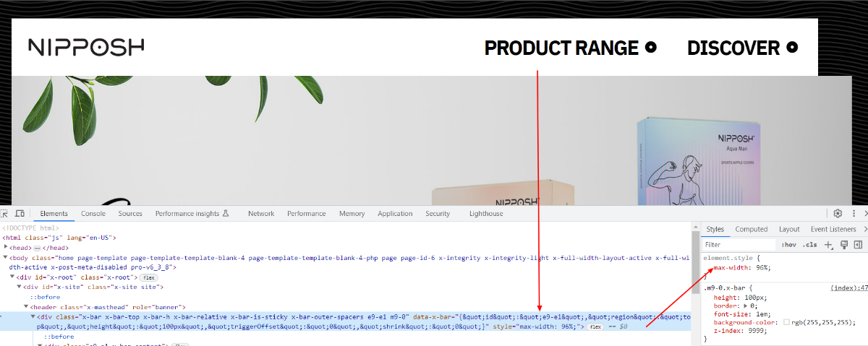Click the styles Filter input field
868x346 pixels.
tap(738, 245)
